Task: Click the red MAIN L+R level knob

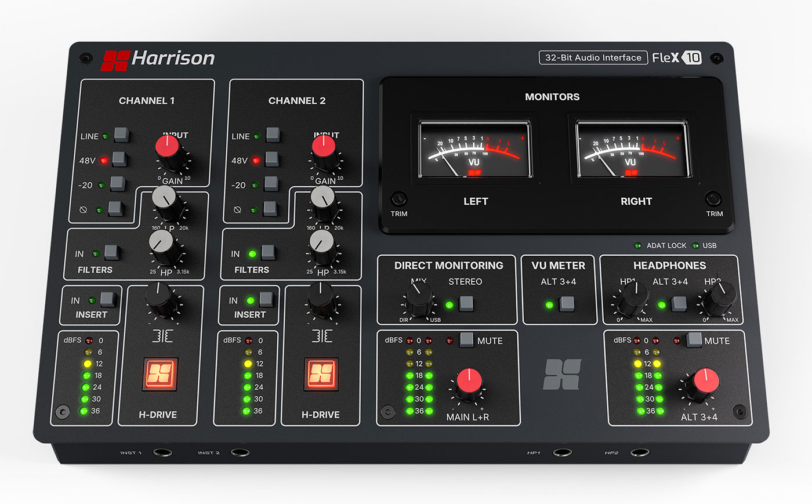Action: (469, 384)
